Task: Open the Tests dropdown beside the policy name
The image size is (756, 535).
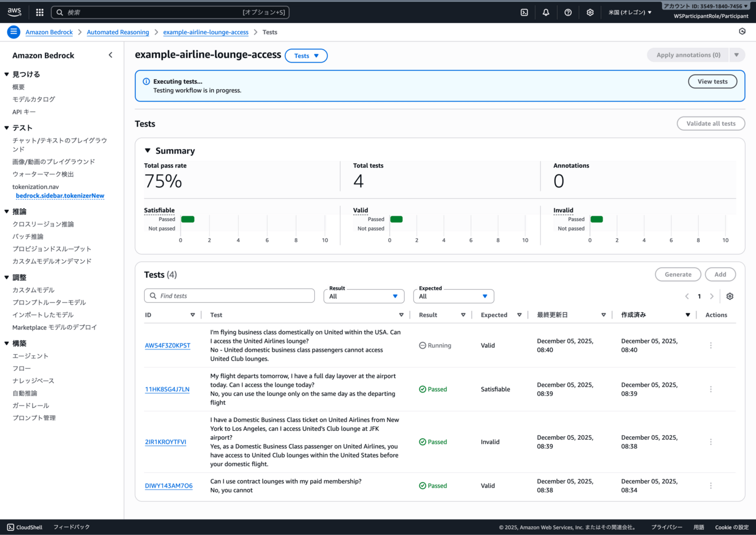Action: [306, 56]
